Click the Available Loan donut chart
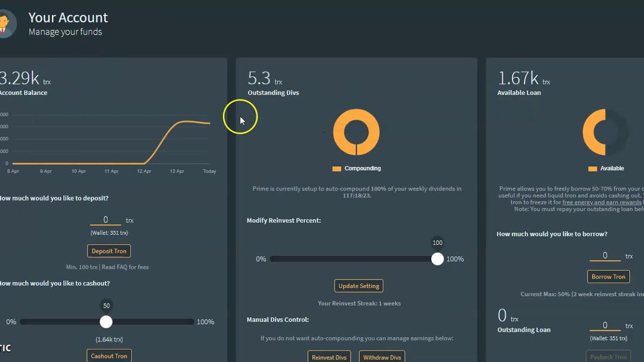This screenshot has height=362, width=644. pos(606,132)
